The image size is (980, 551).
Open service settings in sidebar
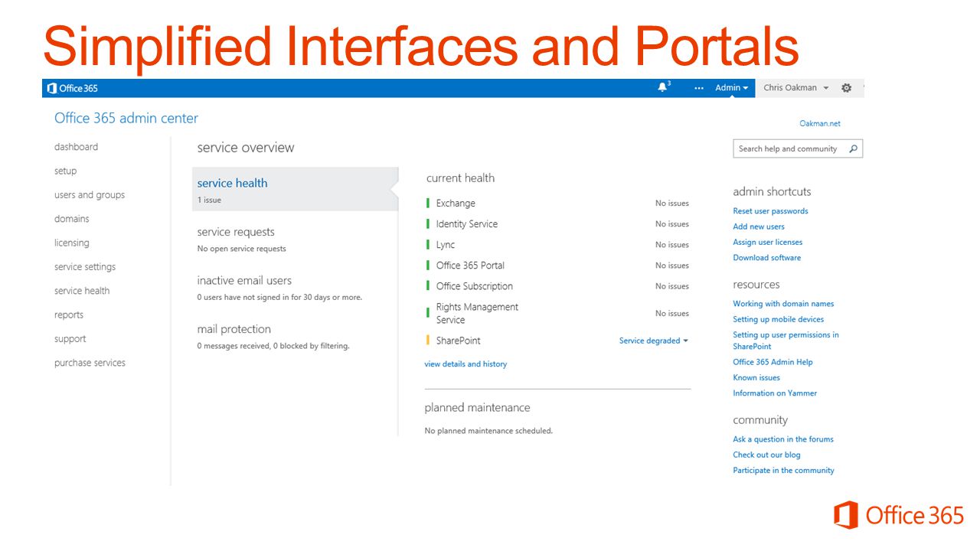click(85, 267)
